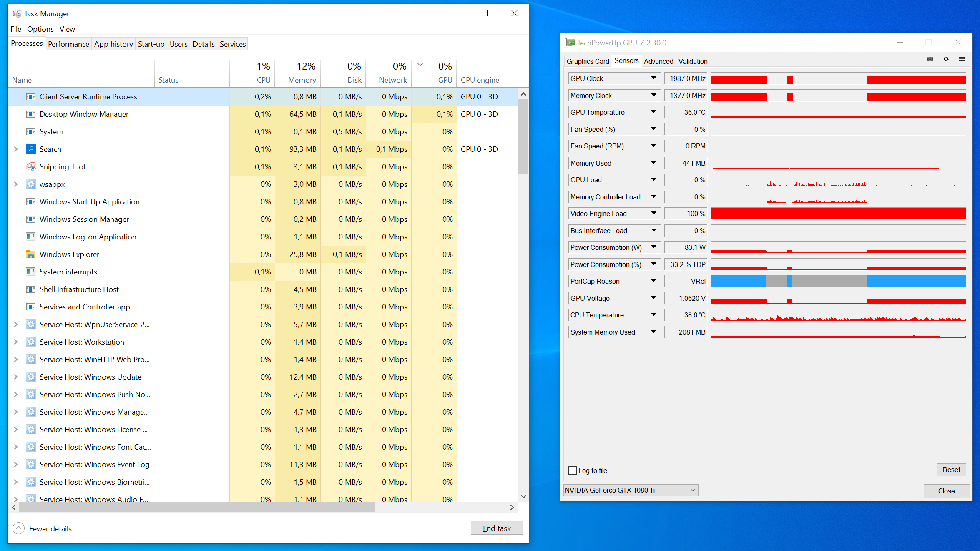The image size is (980, 551).
Task: Click the GPU-Z refresh icon
Action: 946,59
